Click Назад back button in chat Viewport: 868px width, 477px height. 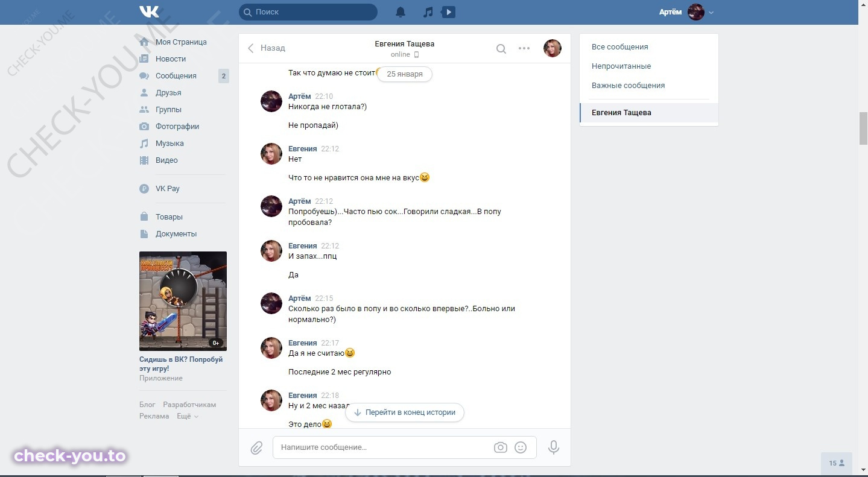(x=267, y=48)
